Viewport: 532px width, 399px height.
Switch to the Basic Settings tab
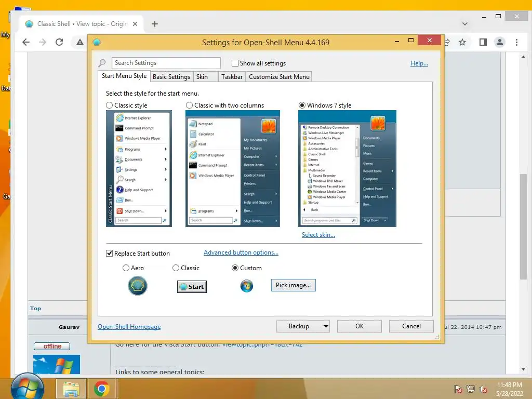click(171, 77)
